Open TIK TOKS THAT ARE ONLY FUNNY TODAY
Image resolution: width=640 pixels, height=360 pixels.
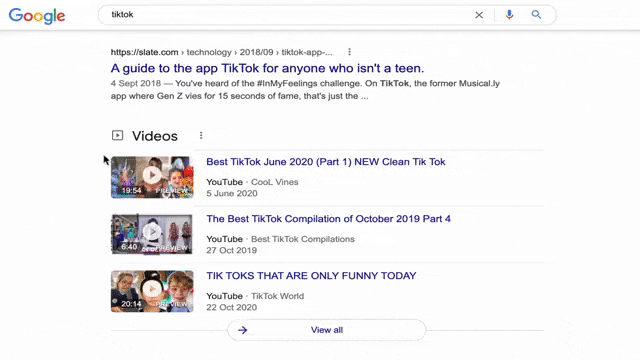[x=311, y=276]
